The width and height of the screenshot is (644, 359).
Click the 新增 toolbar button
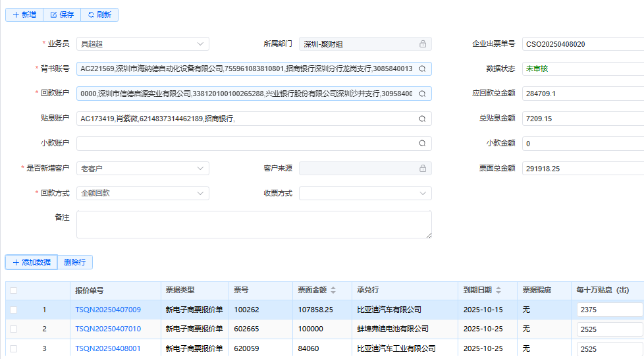(24, 14)
